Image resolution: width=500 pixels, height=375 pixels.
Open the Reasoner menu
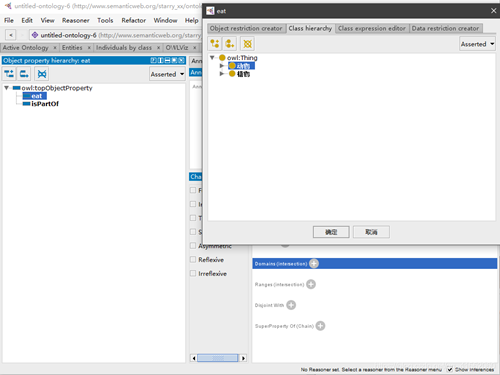(76, 20)
